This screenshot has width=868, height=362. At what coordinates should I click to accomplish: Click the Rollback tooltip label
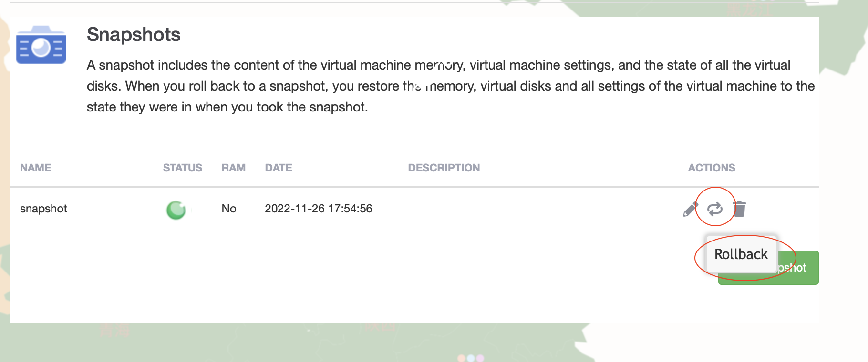click(x=741, y=254)
